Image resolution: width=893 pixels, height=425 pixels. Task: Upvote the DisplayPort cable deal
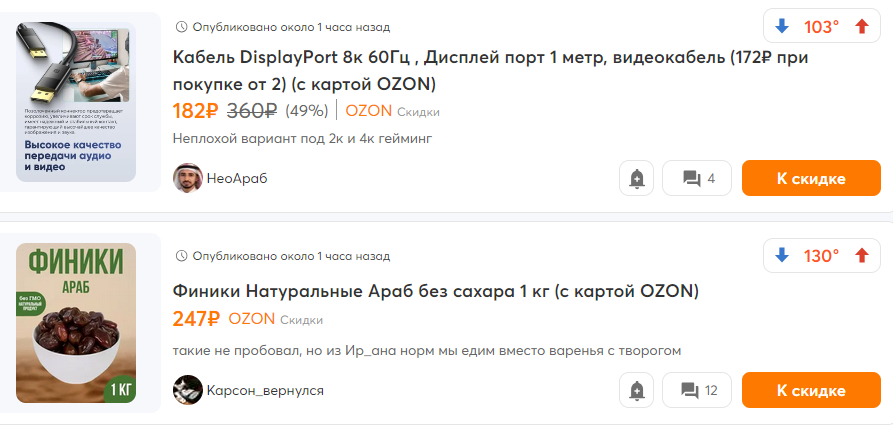pyautogui.click(x=861, y=27)
